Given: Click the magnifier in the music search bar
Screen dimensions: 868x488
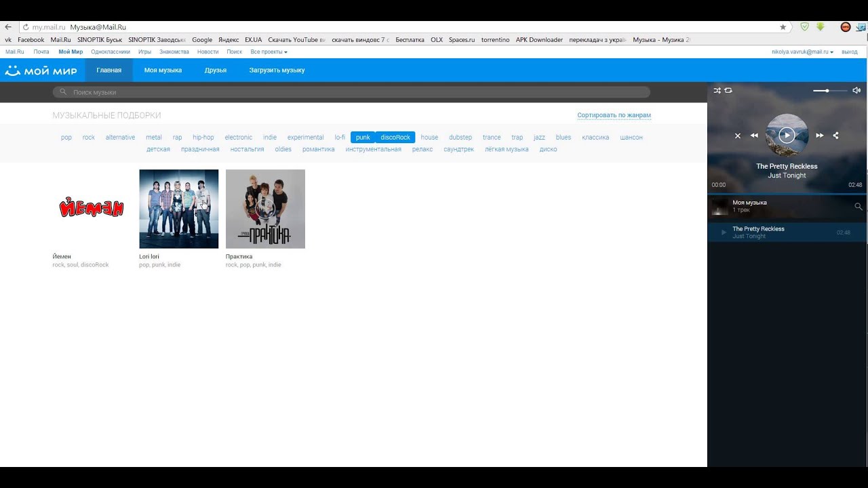Looking at the screenshot, I should (x=63, y=92).
